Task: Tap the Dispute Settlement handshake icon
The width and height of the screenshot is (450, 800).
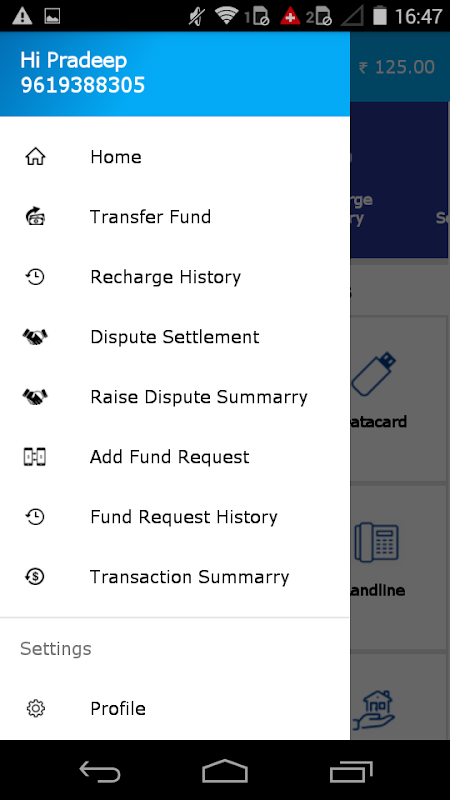Action: coord(35,337)
